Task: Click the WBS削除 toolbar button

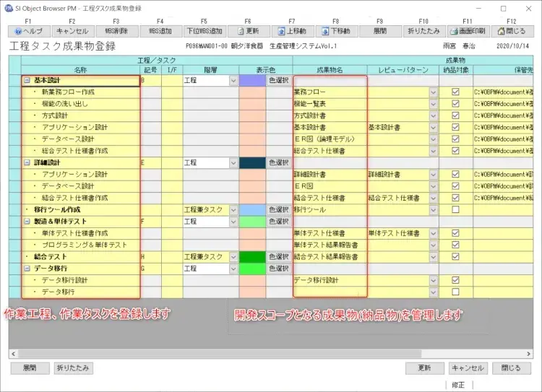Action: click(117, 31)
